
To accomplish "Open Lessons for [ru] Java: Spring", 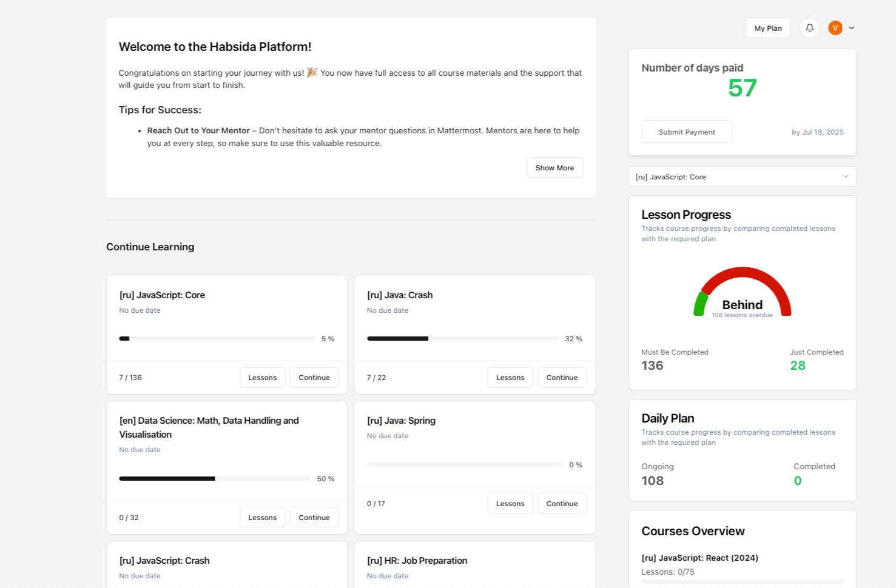I will click(x=510, y=503).
